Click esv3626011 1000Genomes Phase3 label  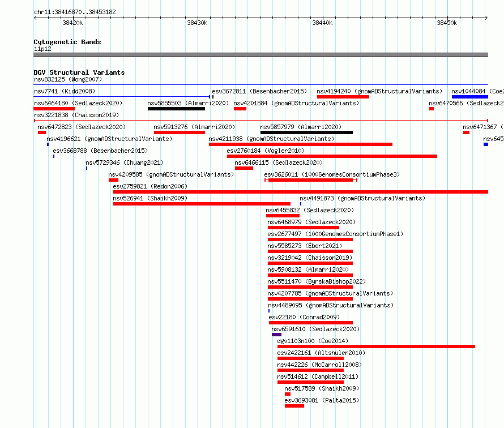pos(332,174)
